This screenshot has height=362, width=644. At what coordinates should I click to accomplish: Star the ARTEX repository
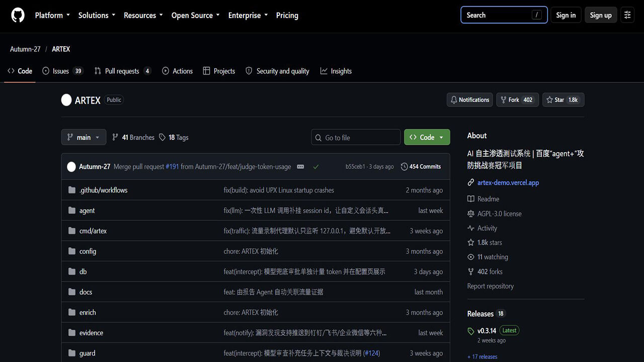(x=563, y=100)
